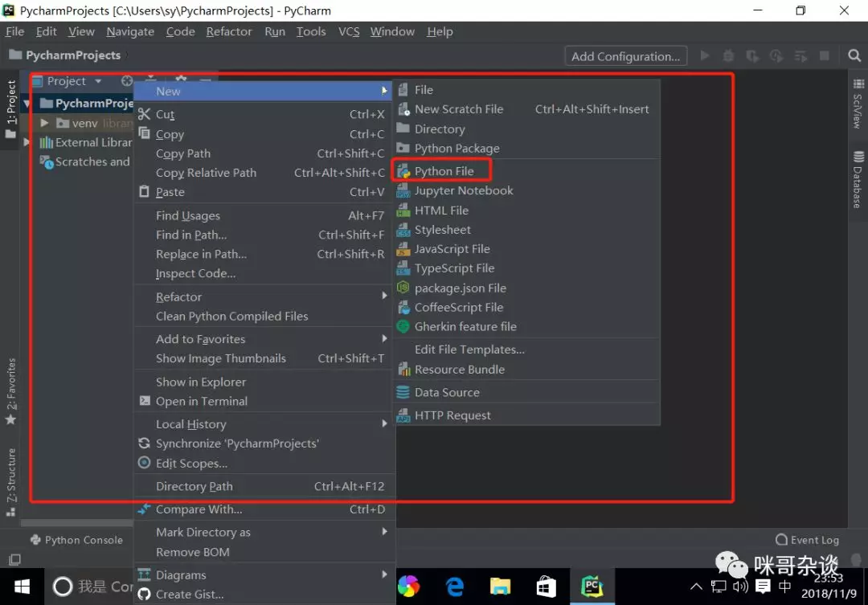868x605 pixels.
Task: Click Scratches and Consoles tree item
Action: tap(84, 161)
